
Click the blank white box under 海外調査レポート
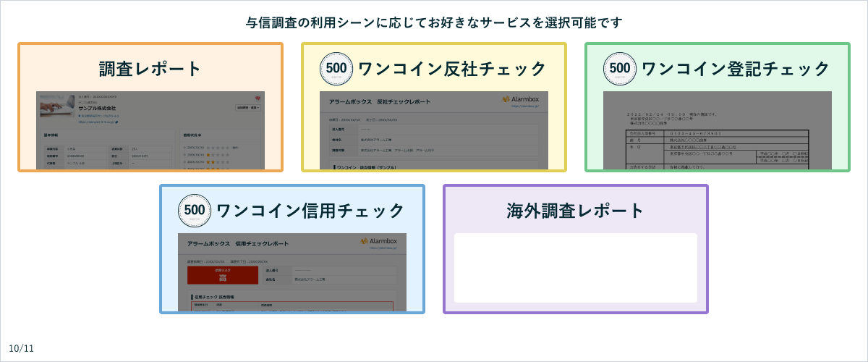click(576, 268)
